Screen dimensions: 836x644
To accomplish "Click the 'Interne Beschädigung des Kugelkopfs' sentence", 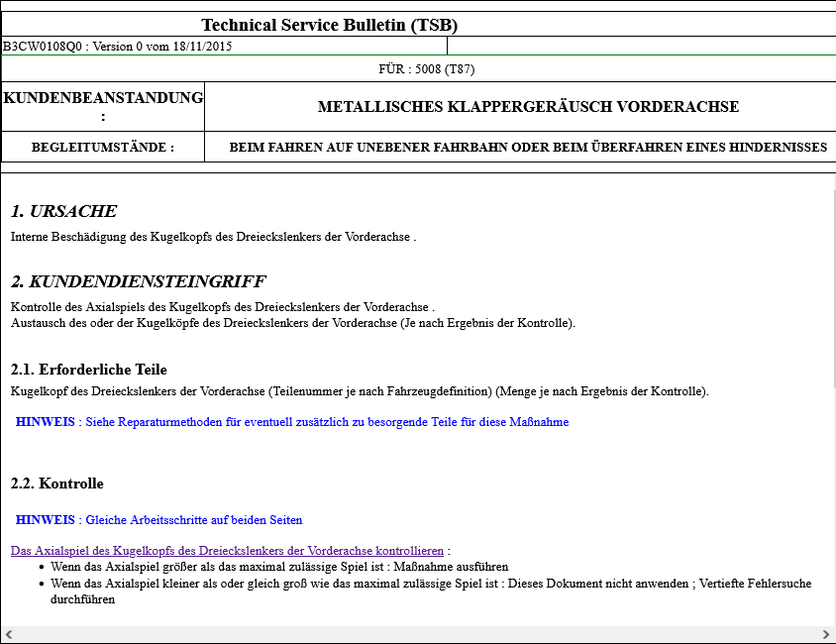I will 213,237.
